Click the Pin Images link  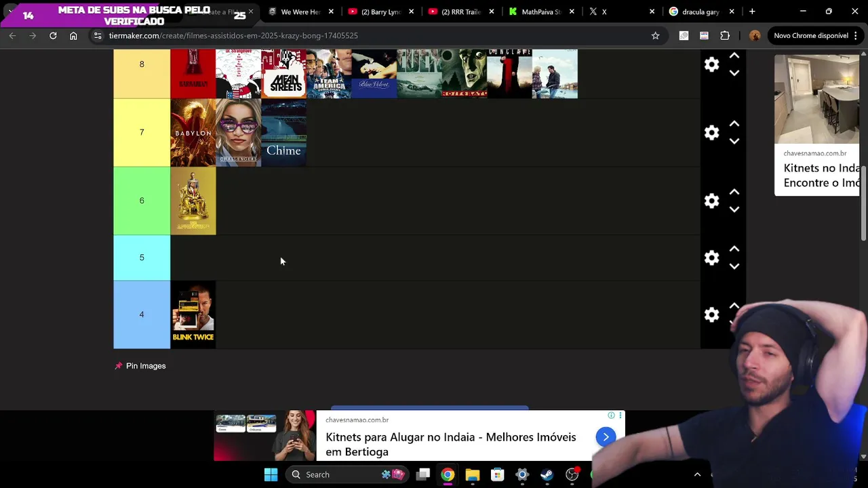click(140, 366)
